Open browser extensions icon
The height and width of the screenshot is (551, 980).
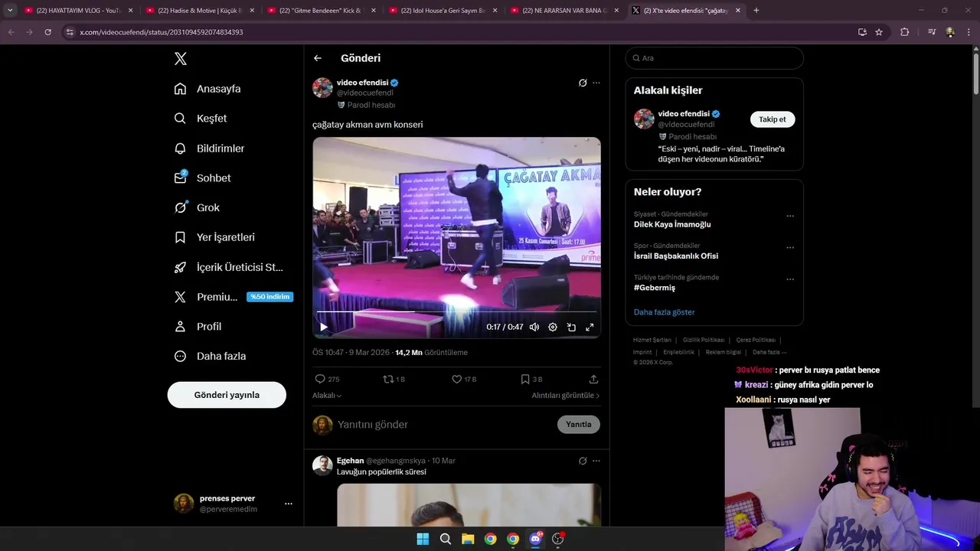click(x=904, y=32)
